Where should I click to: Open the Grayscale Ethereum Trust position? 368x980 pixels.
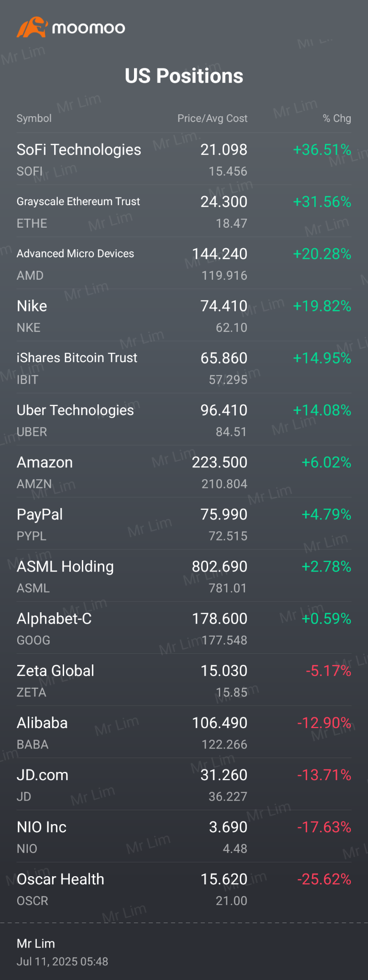click(184, 211)
